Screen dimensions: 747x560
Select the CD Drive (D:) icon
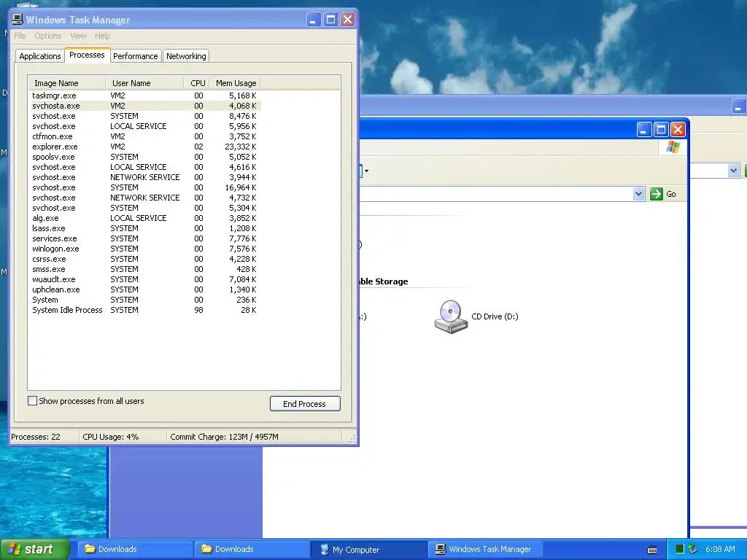(450, 316)
